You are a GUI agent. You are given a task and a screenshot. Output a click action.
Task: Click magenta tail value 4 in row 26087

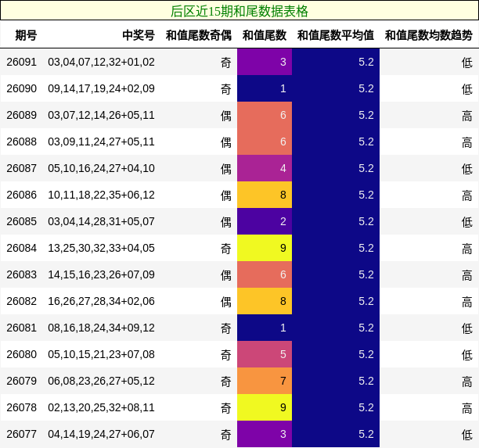(265, 168)
